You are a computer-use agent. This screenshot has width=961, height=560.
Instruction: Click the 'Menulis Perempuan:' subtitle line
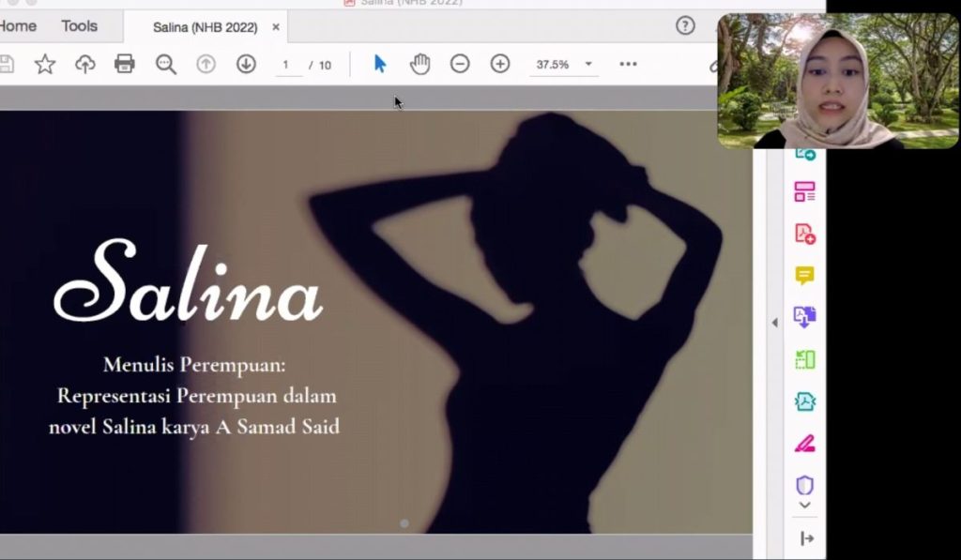click(194, 365)
